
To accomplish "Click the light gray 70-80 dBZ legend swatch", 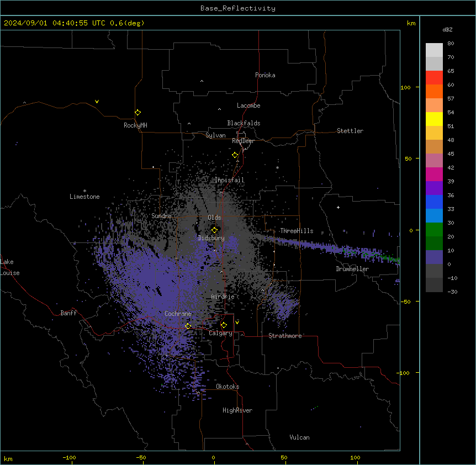I will coord(434,50).
